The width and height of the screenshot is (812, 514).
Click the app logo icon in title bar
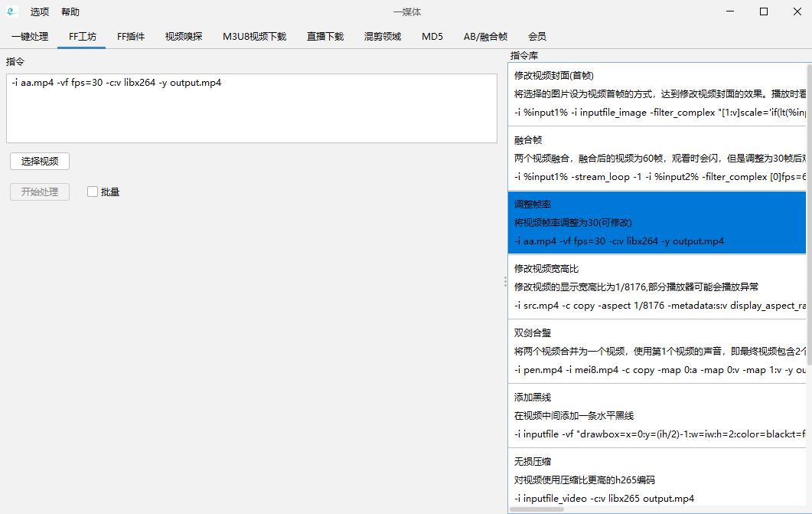[x=11, y=11]
